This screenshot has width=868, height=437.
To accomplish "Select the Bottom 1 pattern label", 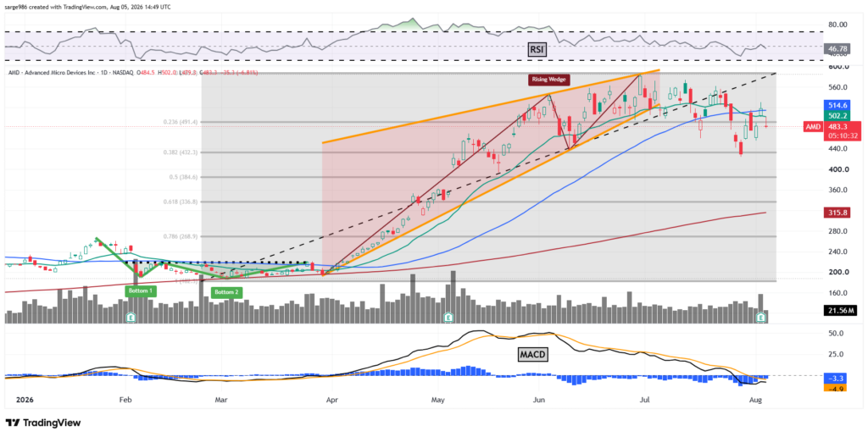I will [142, 290].
